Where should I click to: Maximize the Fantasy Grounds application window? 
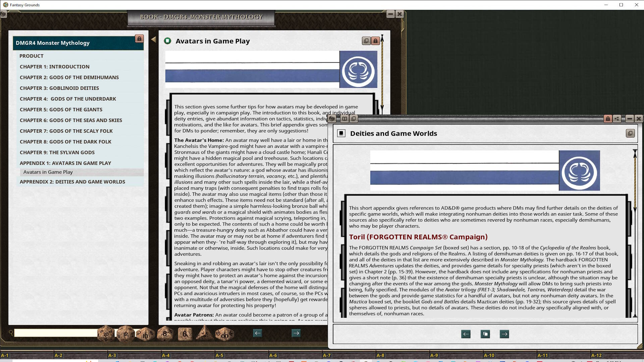pos(621,5)
